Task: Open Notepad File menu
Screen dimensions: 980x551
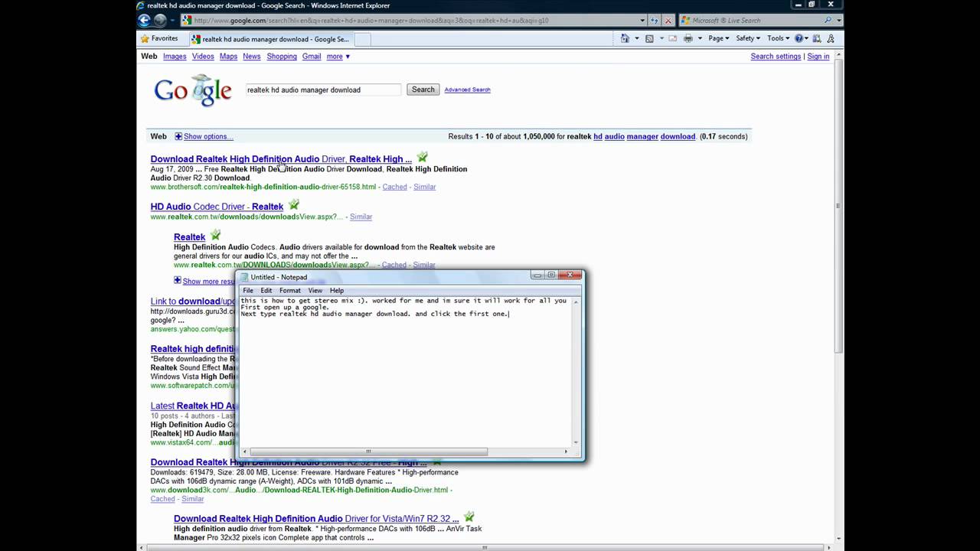Action: (248, 291)
